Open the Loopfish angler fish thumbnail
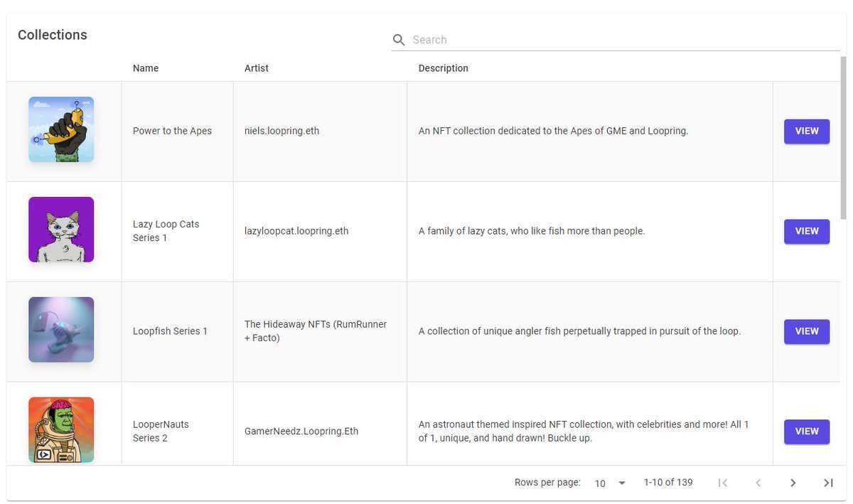 point(61,330)
